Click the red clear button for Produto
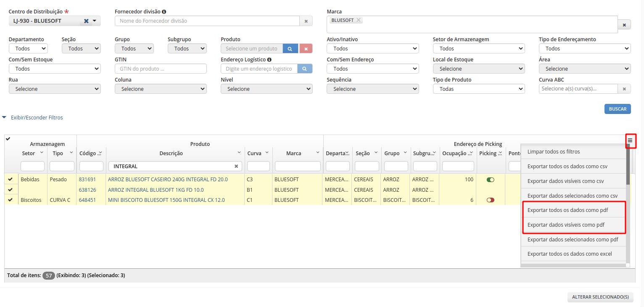This screenshot has width=644, height=307. pos(306,49)
